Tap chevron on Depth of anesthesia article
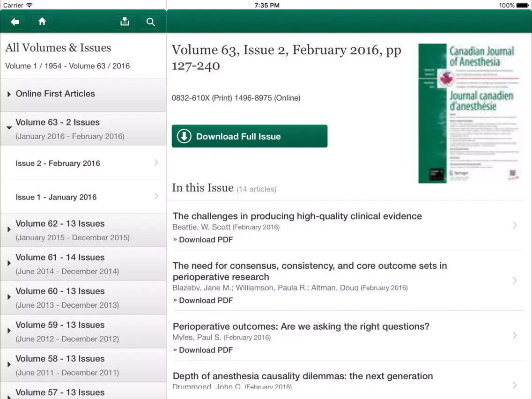Screen dimensions: 532x399 (515, 385)
